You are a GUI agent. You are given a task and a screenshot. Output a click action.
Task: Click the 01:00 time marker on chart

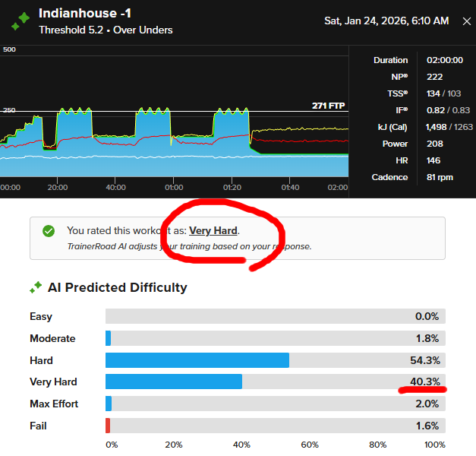tap(174, 187)
